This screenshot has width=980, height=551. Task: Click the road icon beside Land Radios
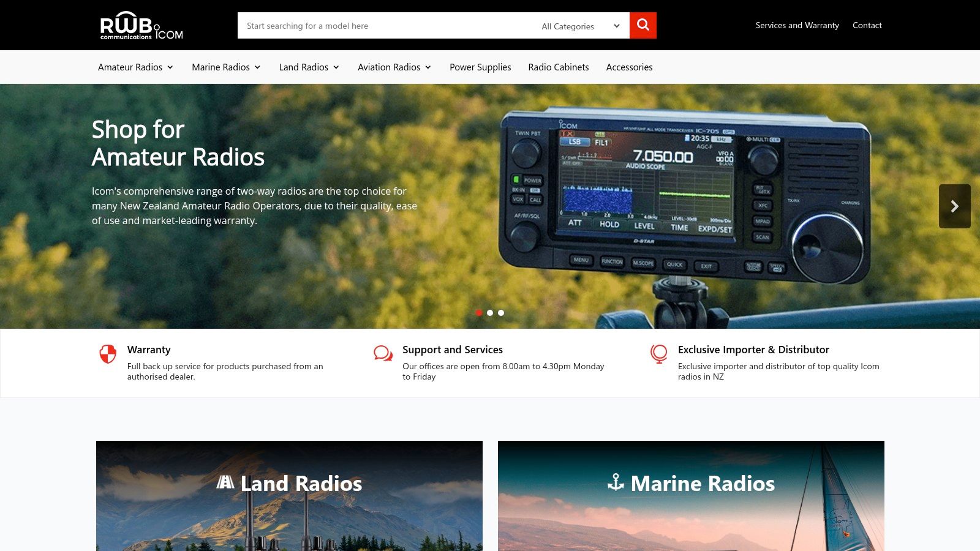[225, 482]
